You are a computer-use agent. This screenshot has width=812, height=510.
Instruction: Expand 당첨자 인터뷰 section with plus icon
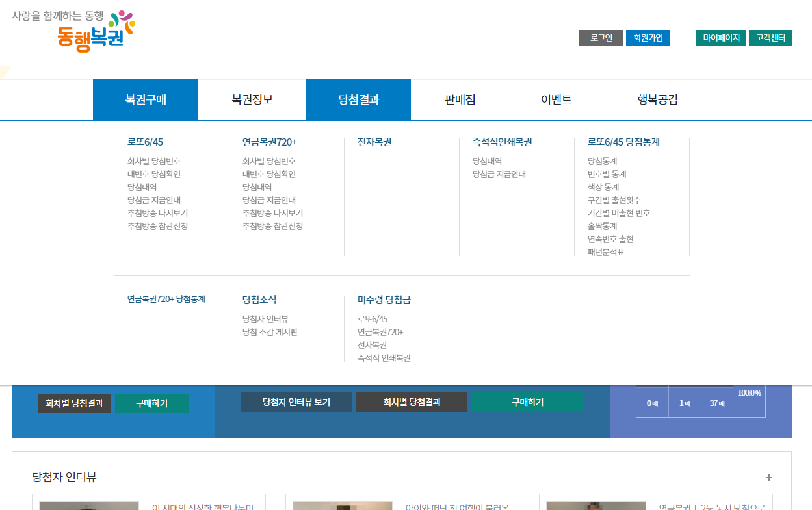[x=769, y=478]
